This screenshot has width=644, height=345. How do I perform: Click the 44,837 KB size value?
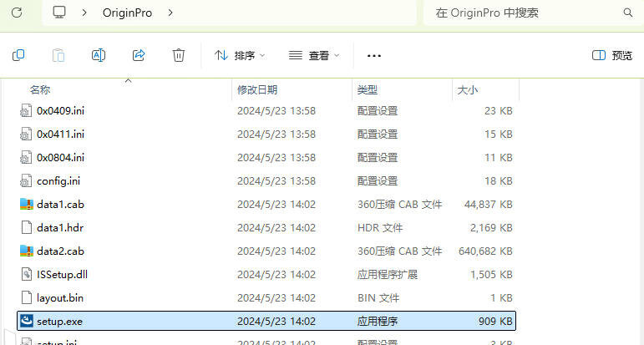[x=489, y=205]
